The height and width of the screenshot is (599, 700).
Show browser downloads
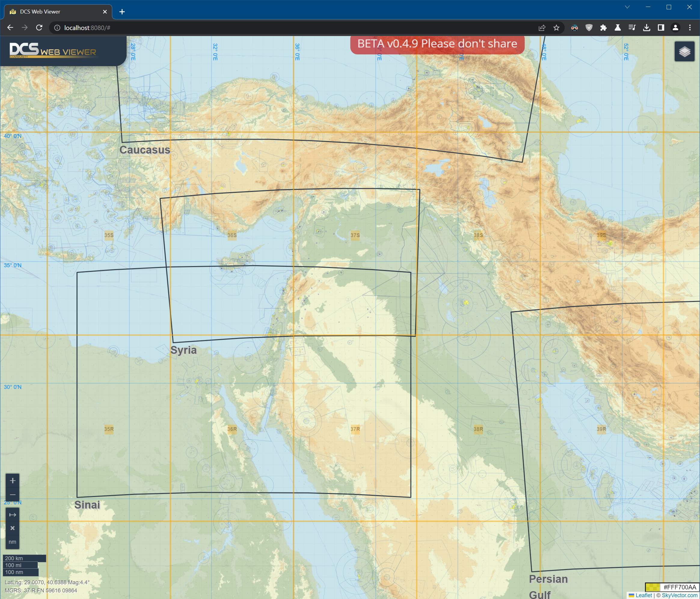click(x=646, y=28)
